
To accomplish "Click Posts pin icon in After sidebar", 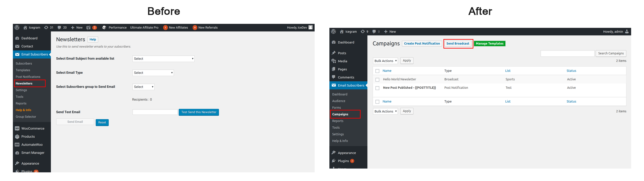I will pyautogui.click(x=334, y=53).
